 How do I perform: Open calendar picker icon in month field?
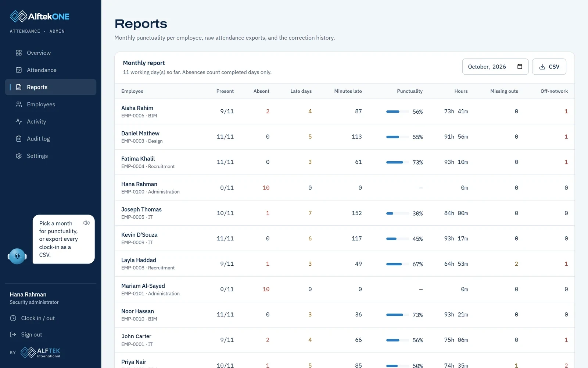pos(520,67)
